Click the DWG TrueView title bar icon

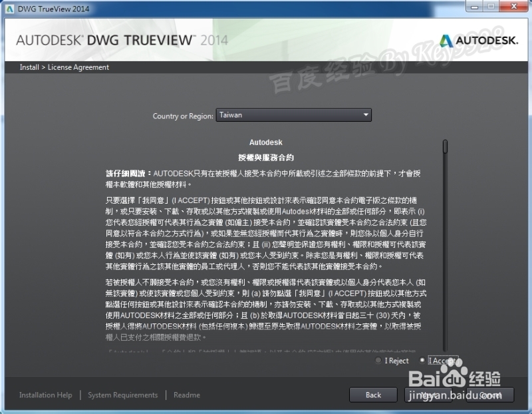tap(10, 9)
